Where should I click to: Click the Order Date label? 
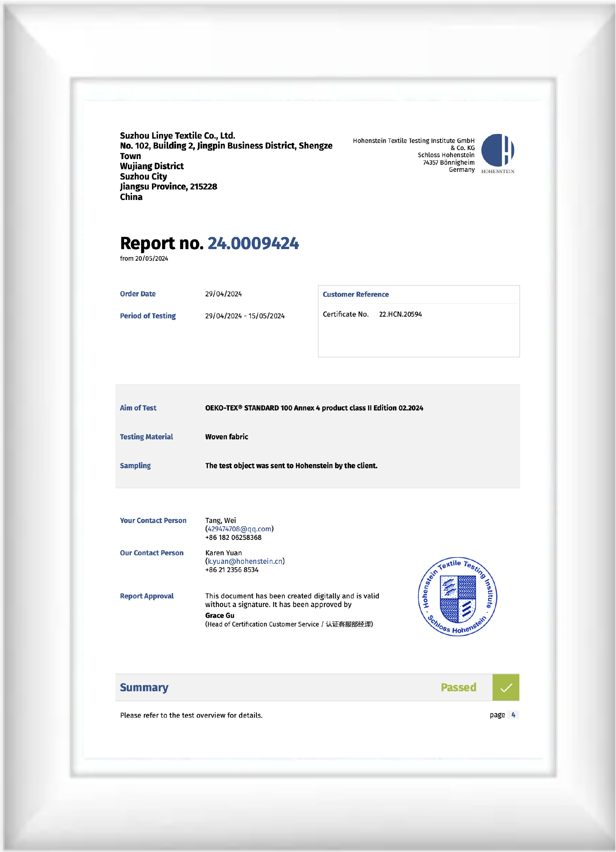(137, 294)
